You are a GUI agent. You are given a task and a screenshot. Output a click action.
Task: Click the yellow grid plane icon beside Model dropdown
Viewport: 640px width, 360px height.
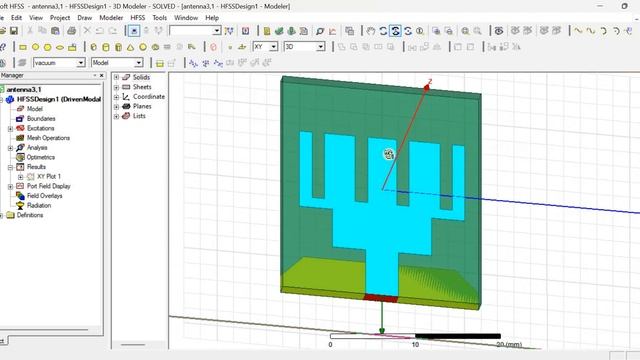point(160,63)
